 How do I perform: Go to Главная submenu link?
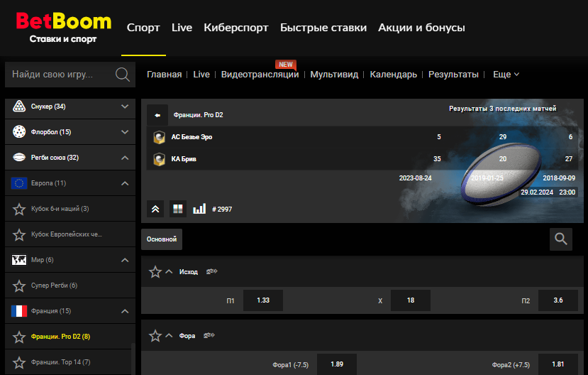click(x=165, y=75)
